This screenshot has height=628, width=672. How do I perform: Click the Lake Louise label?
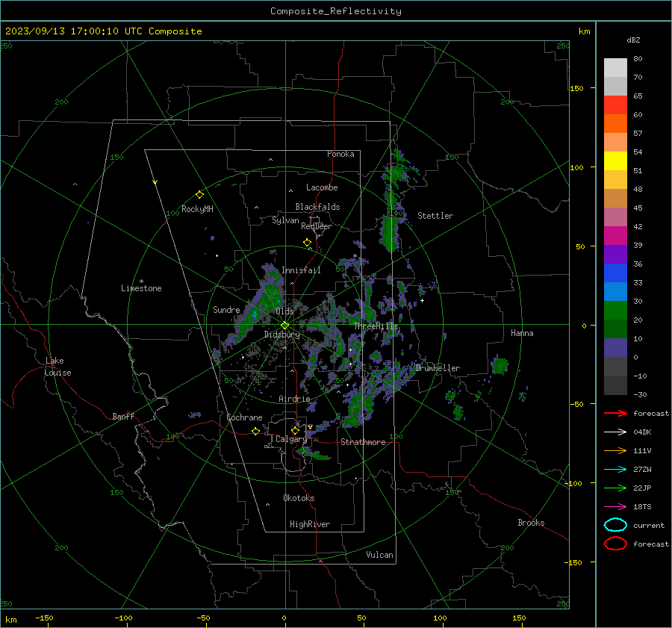click(x=57, y=367)
